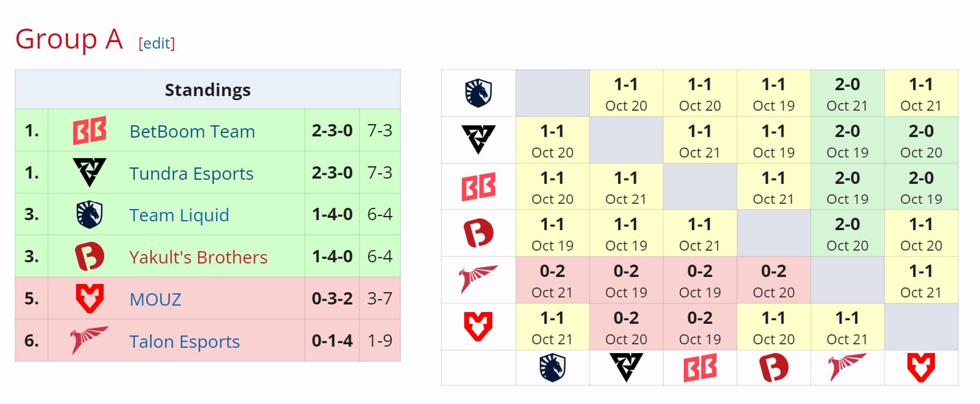Open the Talon Esports team link
Image resolution: width=980 pixels, height=404 pixels.
[x=184, y=341]
